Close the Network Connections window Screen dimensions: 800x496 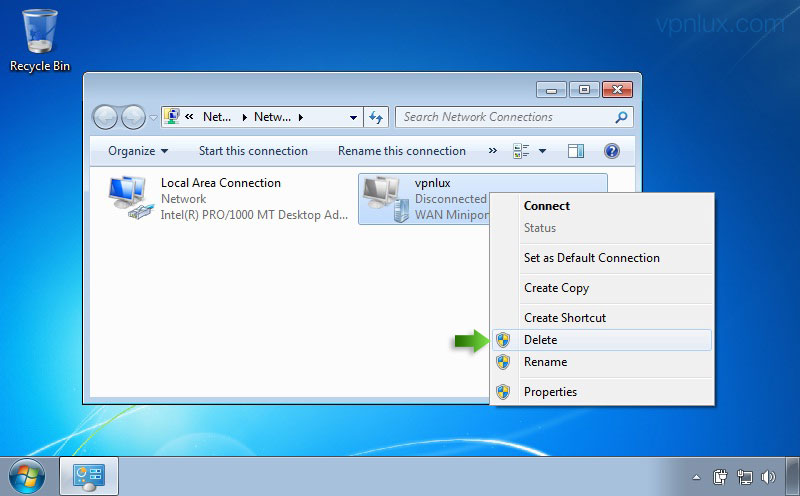617,90
